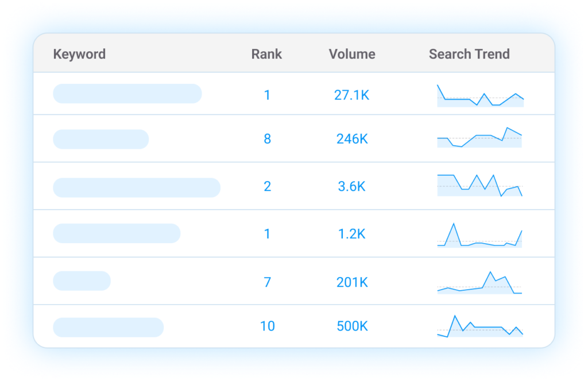
Task: Click the keyword placeholder in the 246K row
Action: point(101,139)
